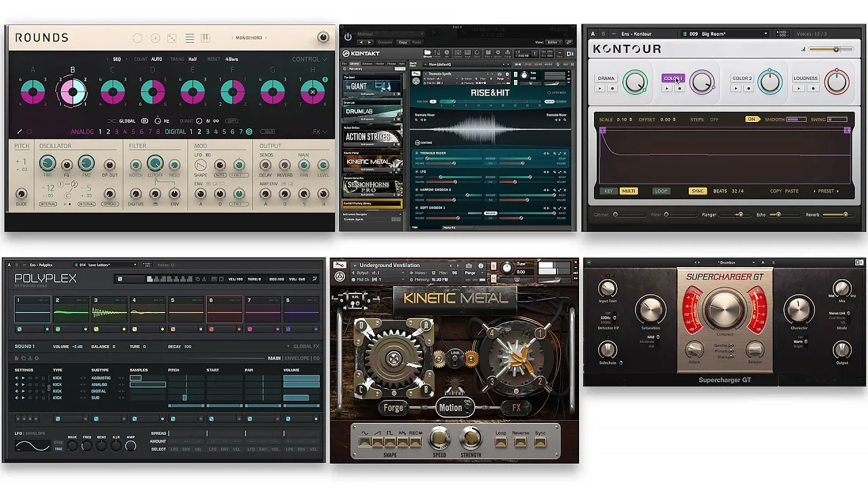Click the COLOR 1 button in Kontour

click(673, 79)
